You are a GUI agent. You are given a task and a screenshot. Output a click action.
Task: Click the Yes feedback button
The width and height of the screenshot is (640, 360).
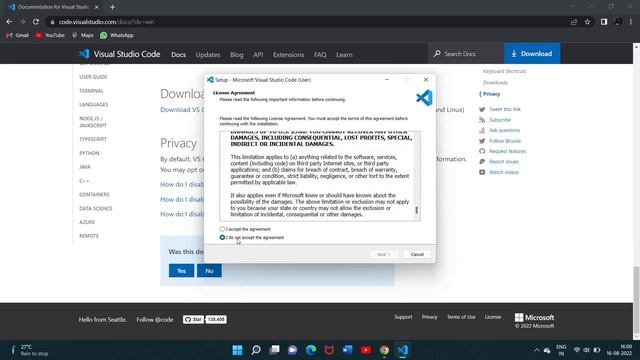click(x=181, y=271)
